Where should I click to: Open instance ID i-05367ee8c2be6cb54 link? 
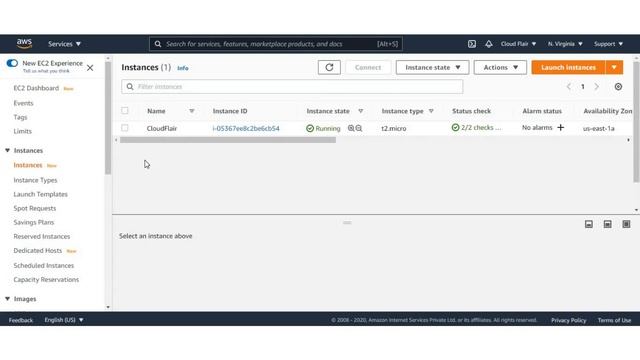pyautogui.click(x=246, y=128)
